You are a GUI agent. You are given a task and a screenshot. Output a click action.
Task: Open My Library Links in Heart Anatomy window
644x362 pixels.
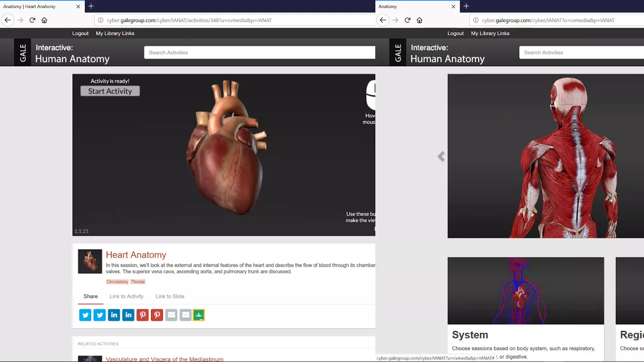[x=115, y=33]
